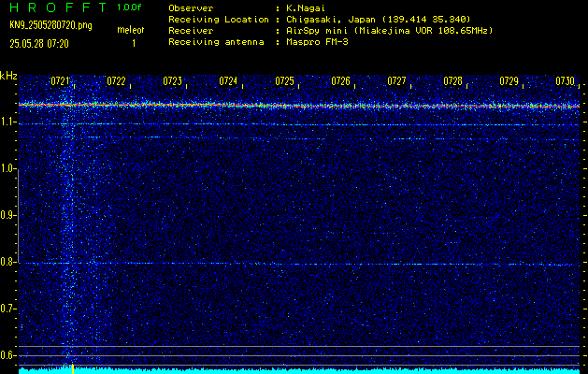Screen dimensions: 588x374
Task: Click the 0.8 kHz axis label
Action: (7, 262)
